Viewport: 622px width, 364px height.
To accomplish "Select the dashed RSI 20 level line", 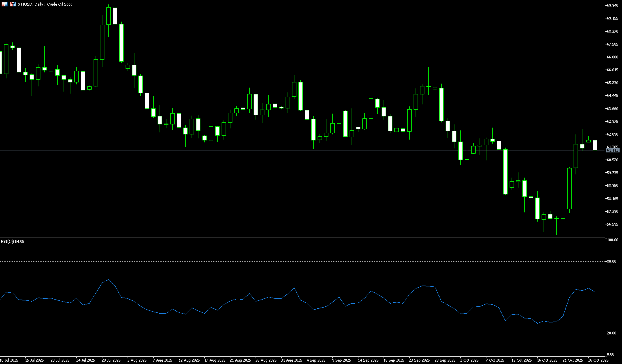I will pyautogui.click(x=280, y=333).
